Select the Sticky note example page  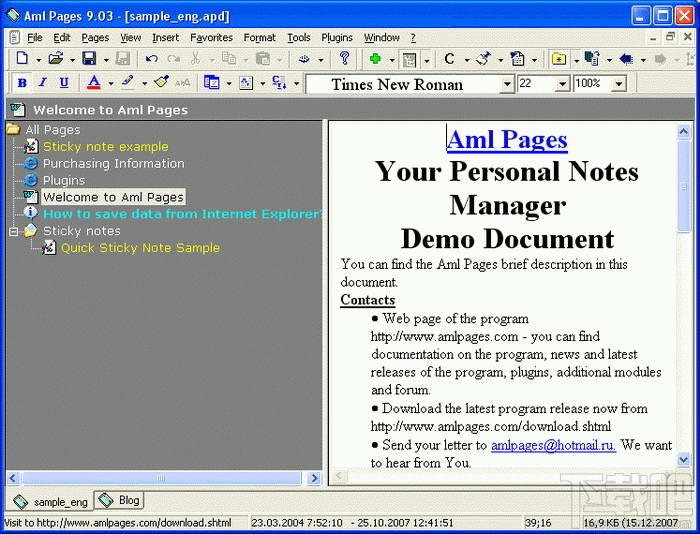point(106,146)
